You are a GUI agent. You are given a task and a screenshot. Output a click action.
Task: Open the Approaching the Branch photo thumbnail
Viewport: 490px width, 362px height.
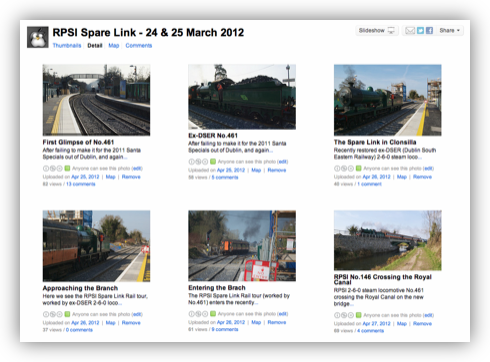click(96, 246)
